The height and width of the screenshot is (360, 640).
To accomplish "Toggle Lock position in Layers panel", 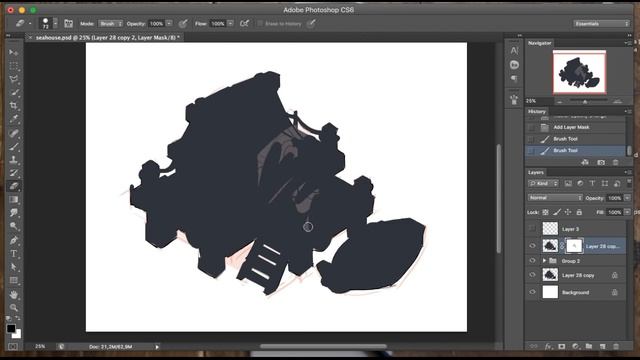I will point(568,212).
